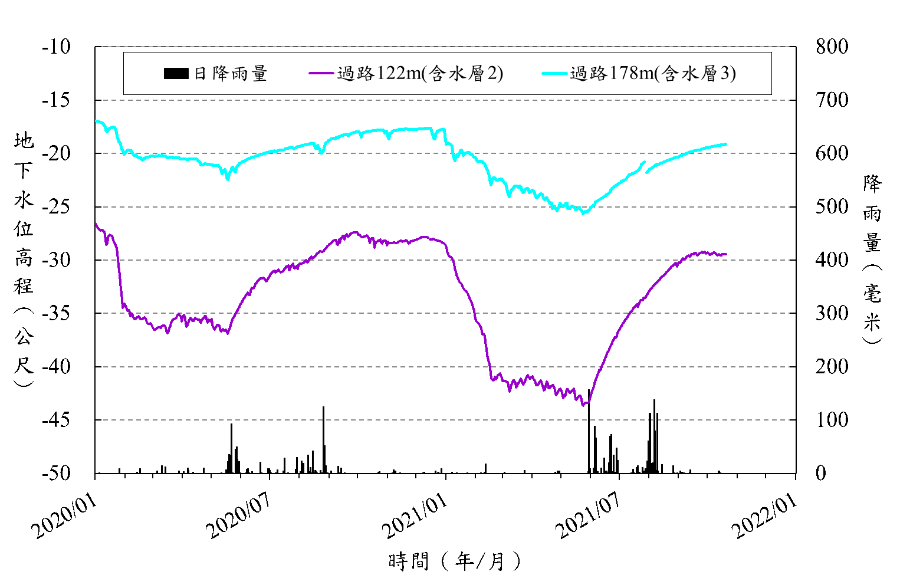Click the left starting point of purple line
This screenshot has height=588, width=900.
[x=96, y=224]
